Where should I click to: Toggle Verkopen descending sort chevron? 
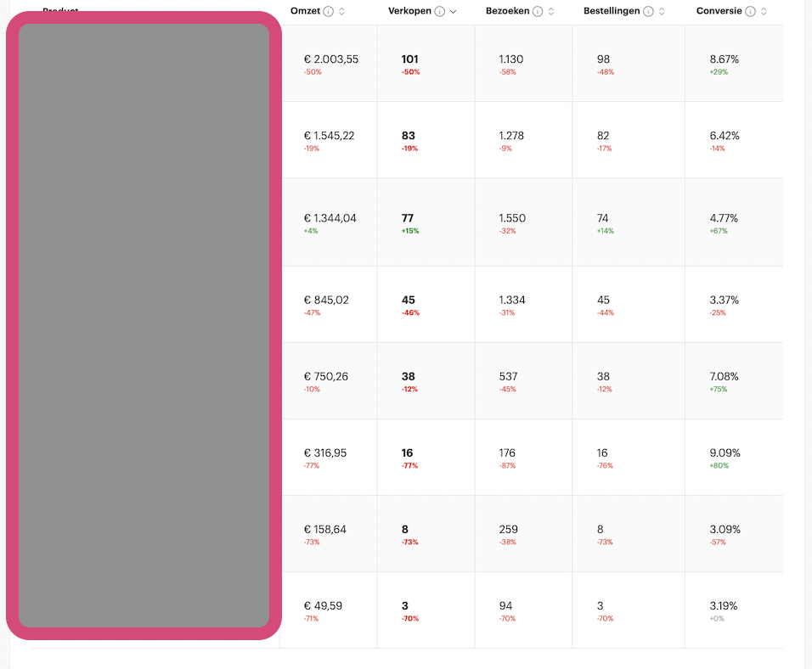point(453,11)
